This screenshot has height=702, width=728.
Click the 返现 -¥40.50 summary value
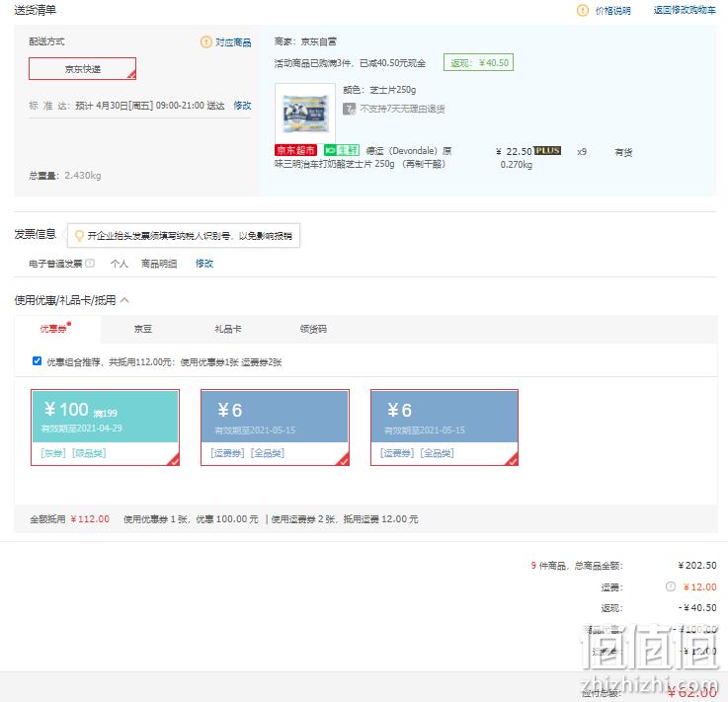[x=697, y=608]
